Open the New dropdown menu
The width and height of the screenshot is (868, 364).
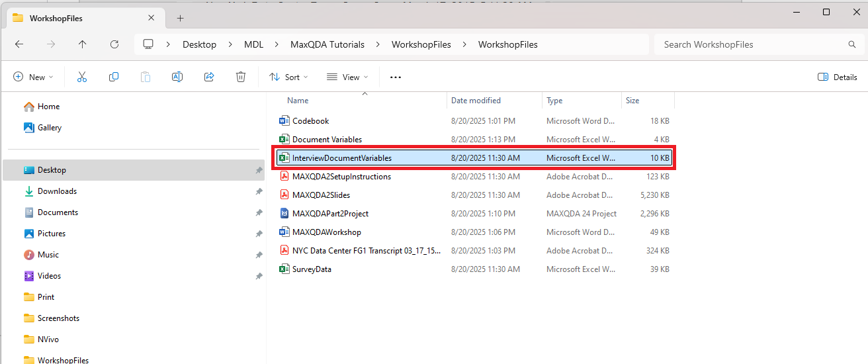[33, 77]
